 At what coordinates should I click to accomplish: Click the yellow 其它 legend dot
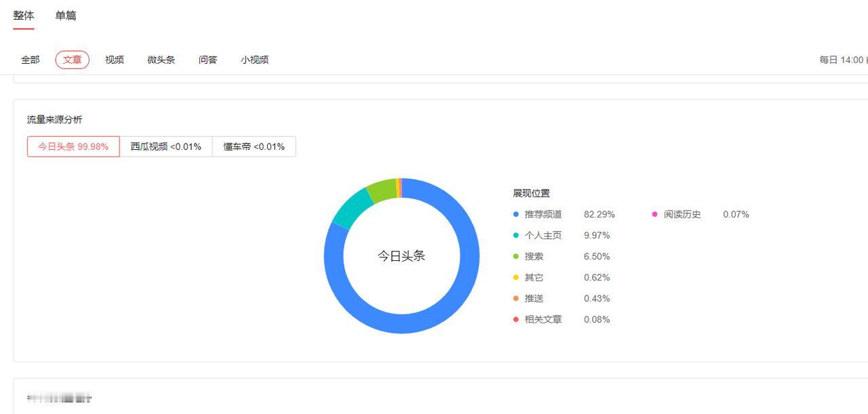tap(516, 277)
